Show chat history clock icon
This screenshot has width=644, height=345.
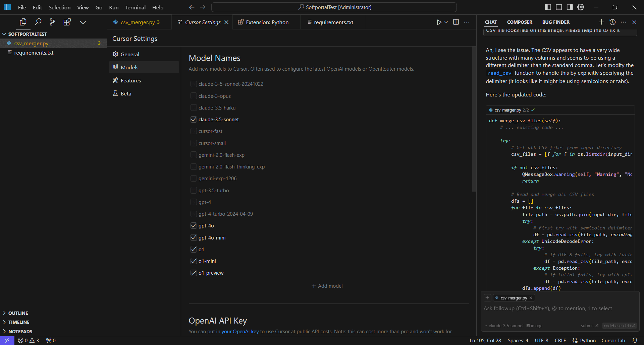pyautogui.click(x=612, y=22)
